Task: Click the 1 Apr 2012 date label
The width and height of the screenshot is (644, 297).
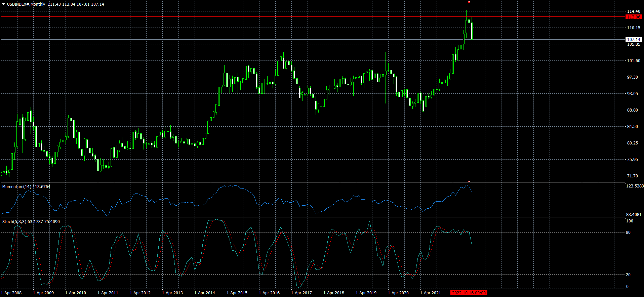Action: pos(140,293)
